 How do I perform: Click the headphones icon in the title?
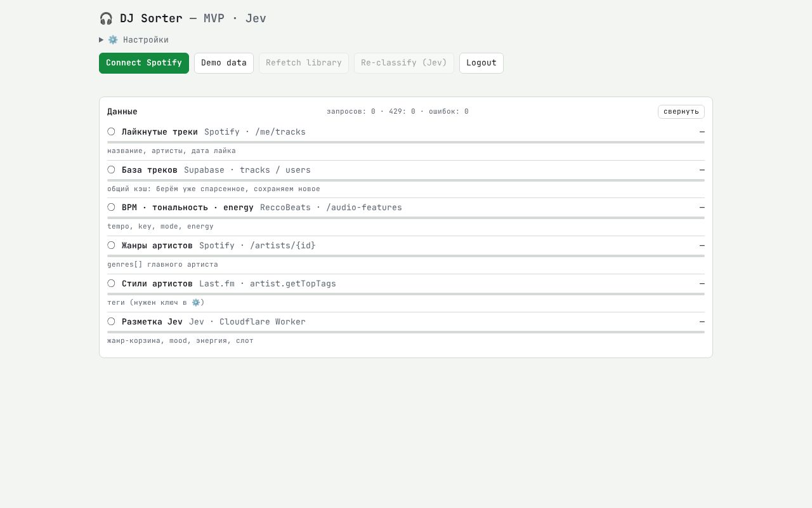106,18
